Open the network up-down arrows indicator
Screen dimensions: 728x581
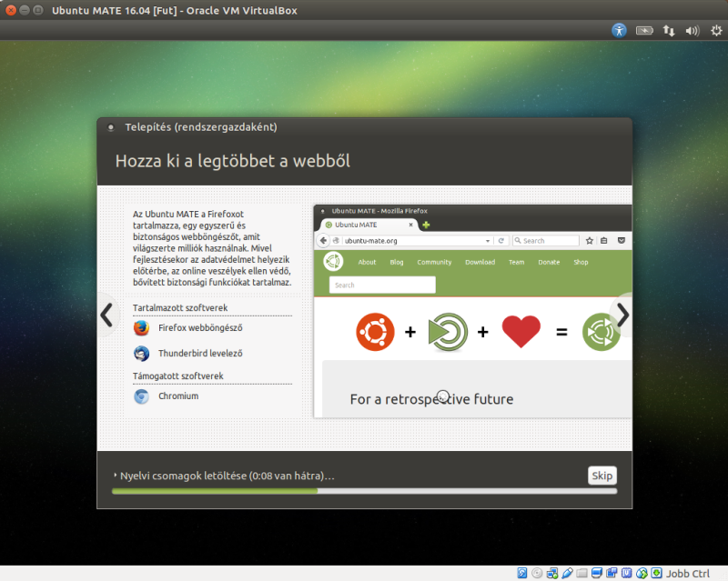click(669, 31)
